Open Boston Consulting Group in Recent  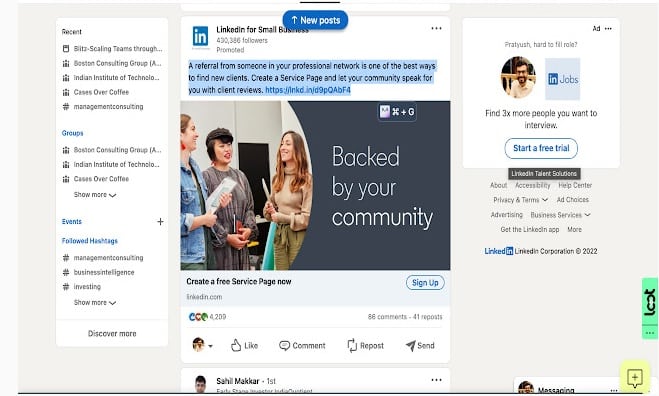(112, 63)
